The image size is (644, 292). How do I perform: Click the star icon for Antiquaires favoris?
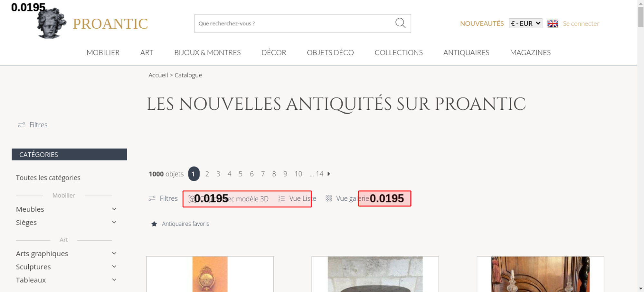[x=154, y=224]
